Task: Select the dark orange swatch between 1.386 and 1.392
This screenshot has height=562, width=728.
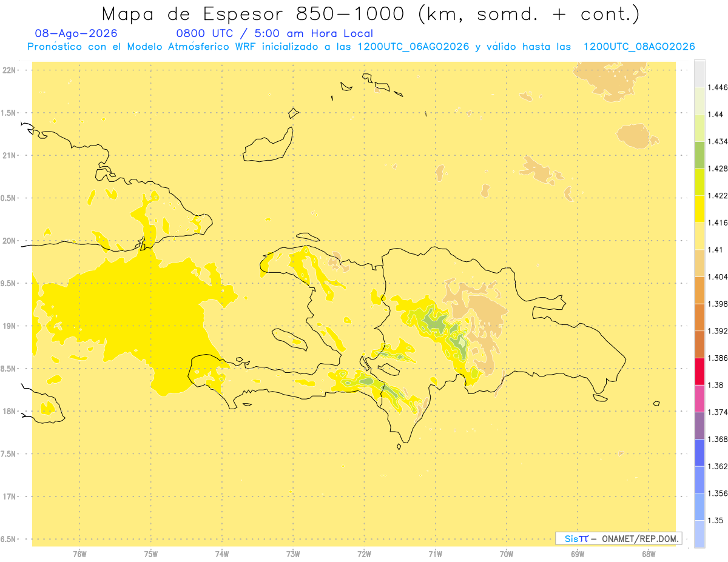Action: (x=699, y=344)
